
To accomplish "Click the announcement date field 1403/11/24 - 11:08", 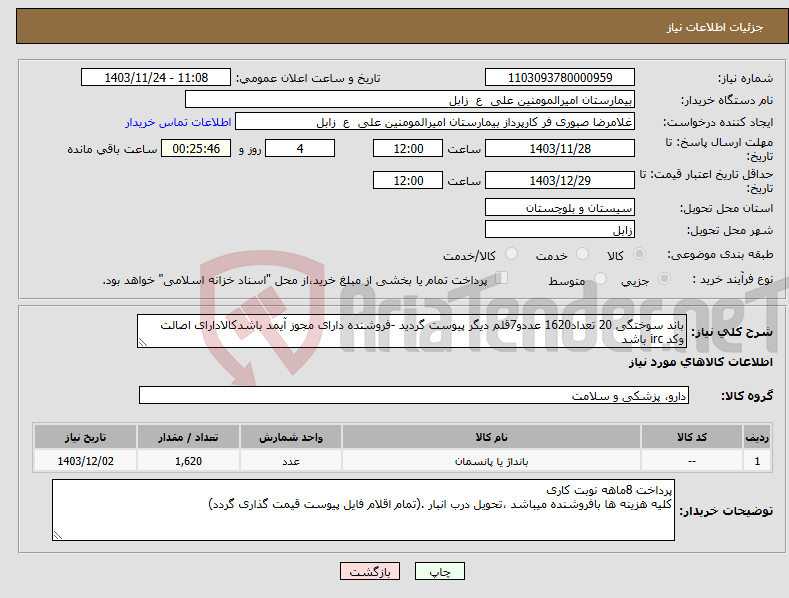I will (x=156, y=78).
